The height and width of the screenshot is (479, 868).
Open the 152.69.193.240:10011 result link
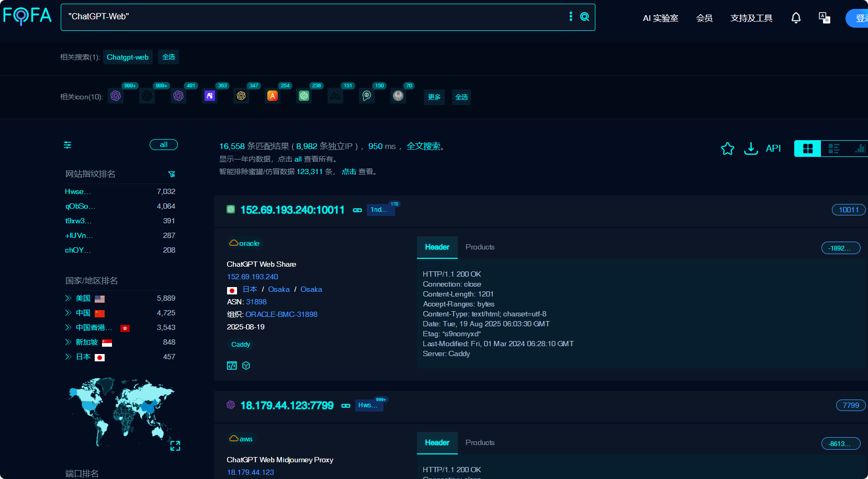point(292,210)
